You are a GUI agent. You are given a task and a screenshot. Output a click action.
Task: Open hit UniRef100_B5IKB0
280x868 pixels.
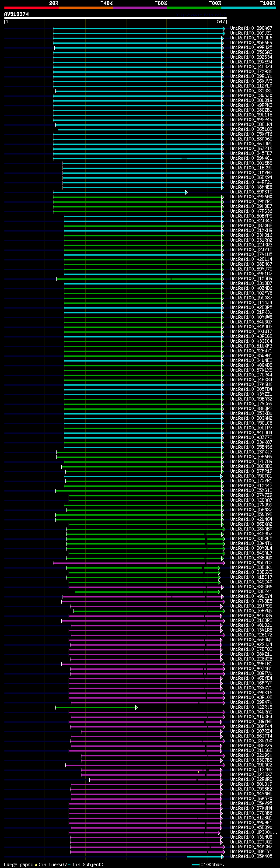pyautogui.click(x=251, y=414)
